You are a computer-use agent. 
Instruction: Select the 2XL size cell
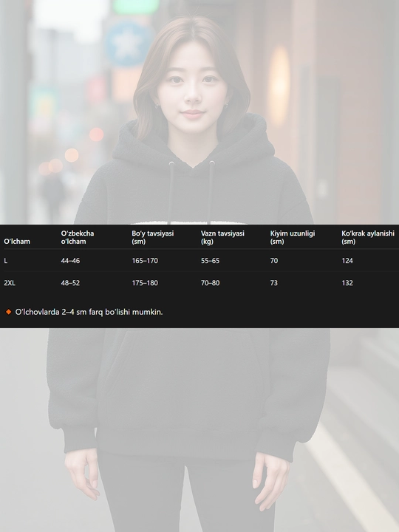tap(10, 283)
